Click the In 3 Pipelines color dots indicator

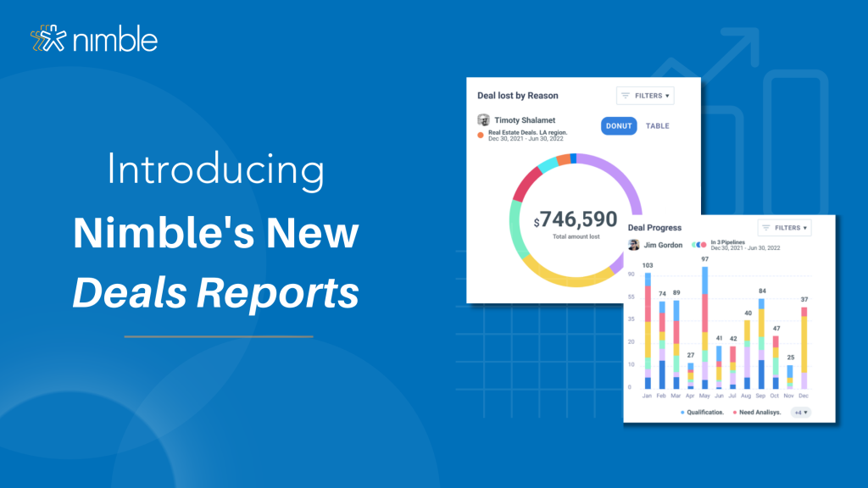tap(698, 244)
